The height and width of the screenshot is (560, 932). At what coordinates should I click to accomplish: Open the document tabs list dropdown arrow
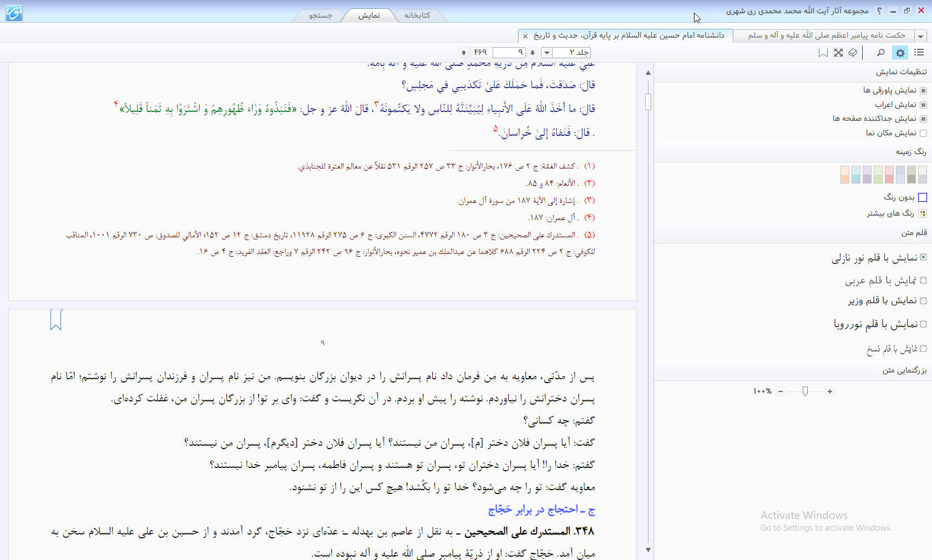tap(921, 36)
